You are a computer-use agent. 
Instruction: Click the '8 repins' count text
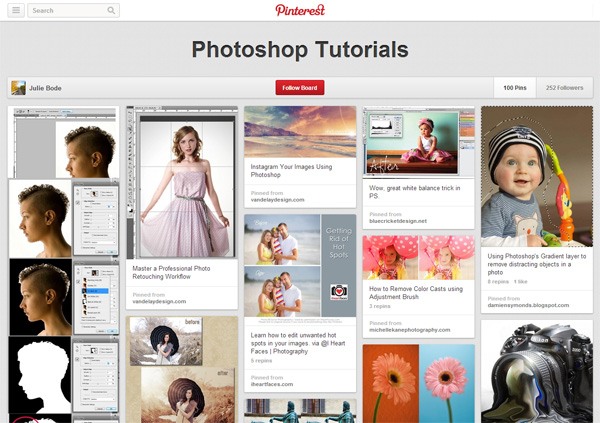pos(498,282)
